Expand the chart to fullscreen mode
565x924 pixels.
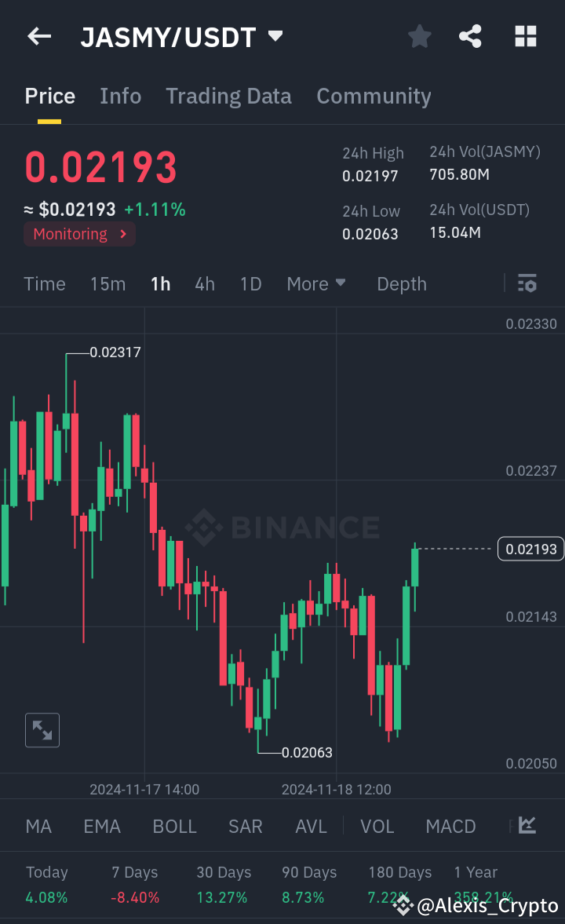click(x=42, y=730)
